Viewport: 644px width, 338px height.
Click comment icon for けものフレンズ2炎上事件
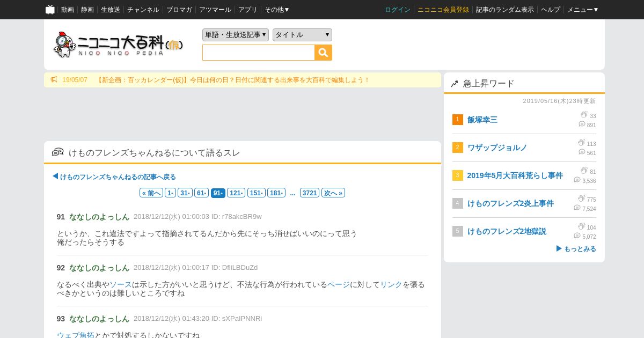pyautogui.click(x=577, y=208)
